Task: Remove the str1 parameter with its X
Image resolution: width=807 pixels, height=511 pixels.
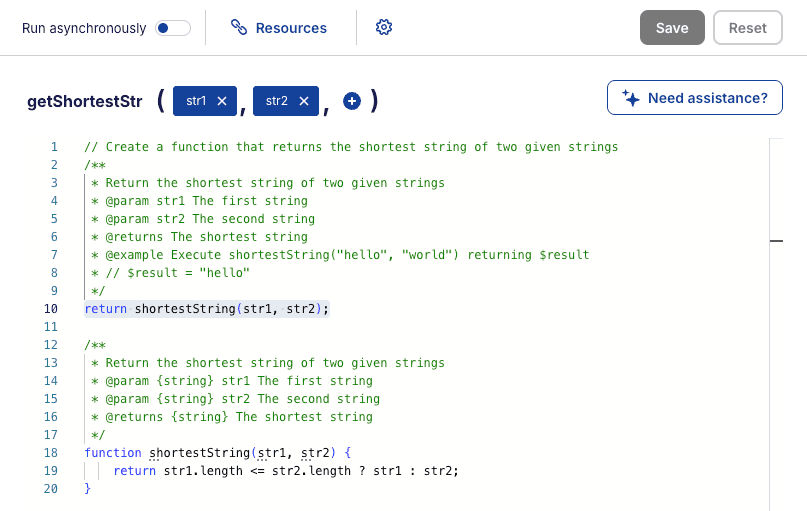Action: [222, 101]
